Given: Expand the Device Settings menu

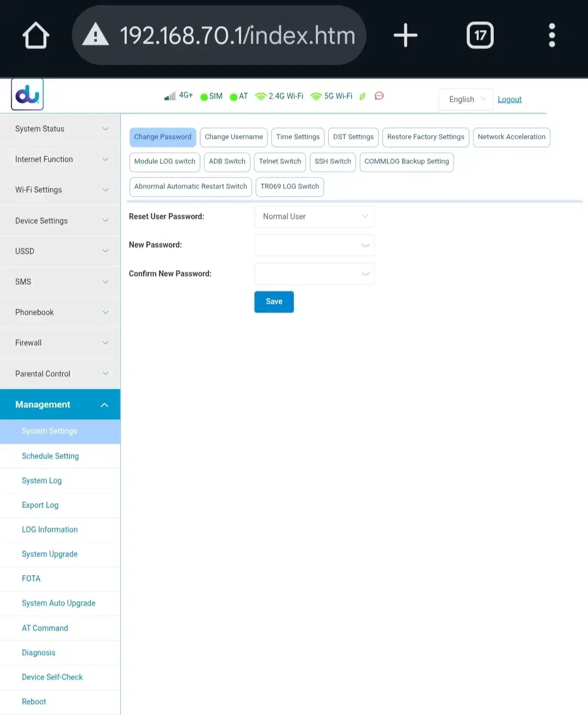Looking at the screenshot, I should [x=60, y=221].
